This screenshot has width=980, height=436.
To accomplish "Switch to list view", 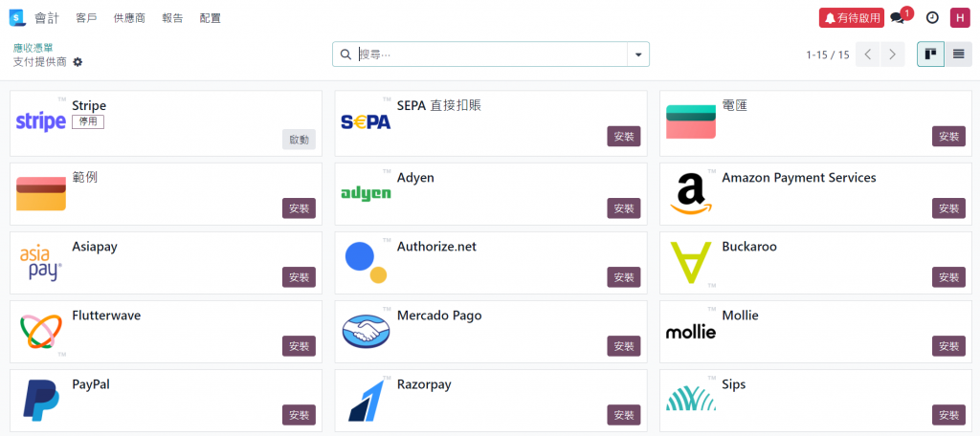I will 958,54.
